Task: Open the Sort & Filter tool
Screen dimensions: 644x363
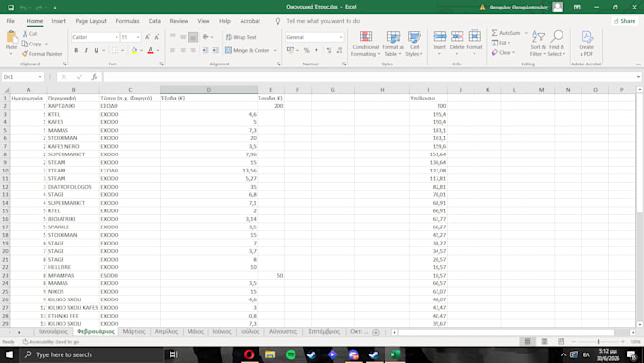Action: point(538,44)
